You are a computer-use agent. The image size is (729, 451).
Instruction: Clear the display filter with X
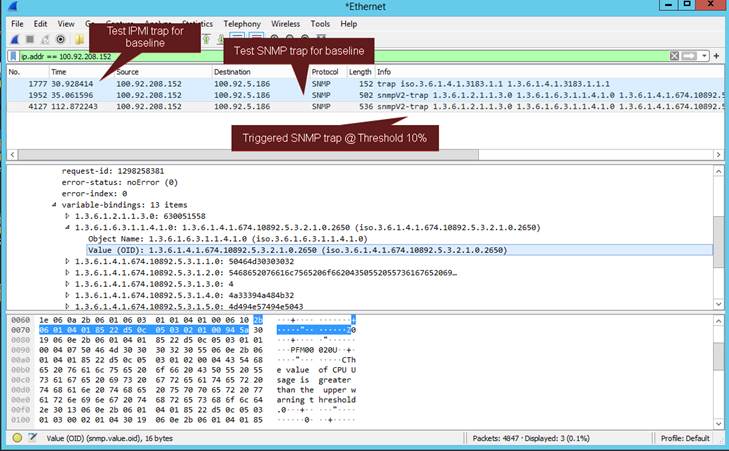[674, 56]
